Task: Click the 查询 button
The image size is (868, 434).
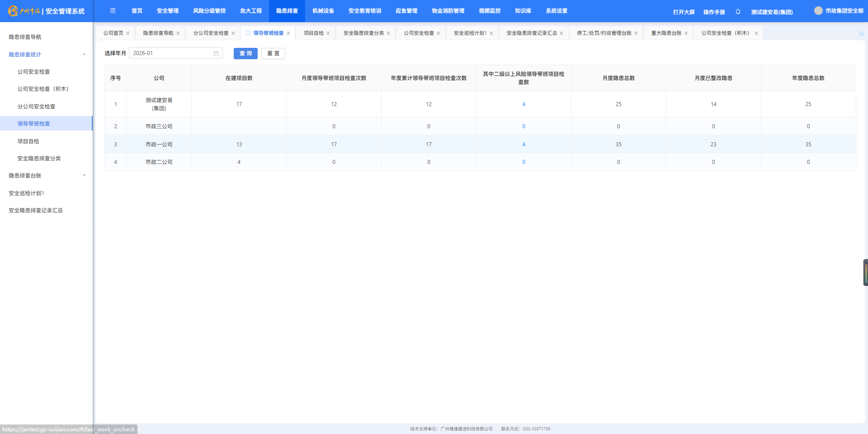Action: point(245,53)
